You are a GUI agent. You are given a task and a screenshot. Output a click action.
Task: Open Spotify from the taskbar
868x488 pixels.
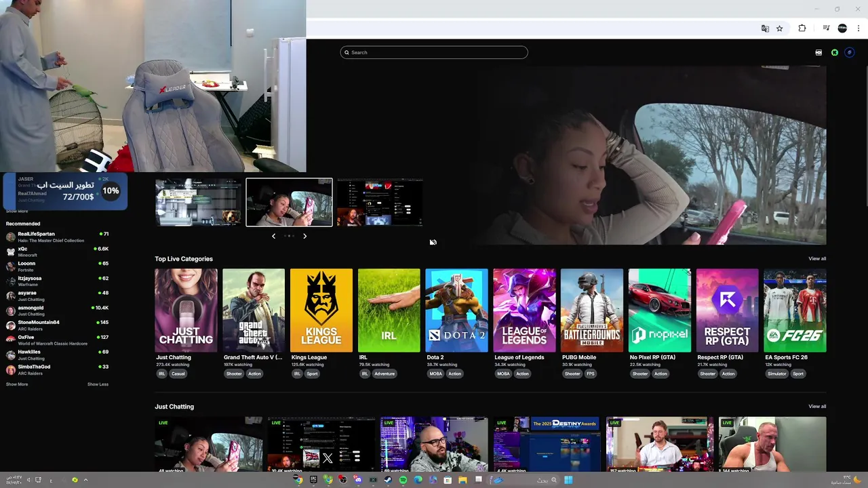click(x=403, y=480)
